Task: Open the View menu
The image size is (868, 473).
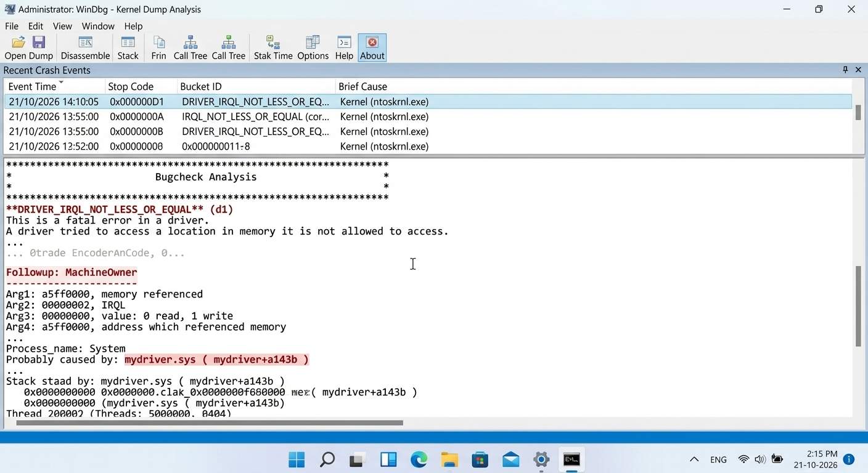Action: tap(62, 26)
